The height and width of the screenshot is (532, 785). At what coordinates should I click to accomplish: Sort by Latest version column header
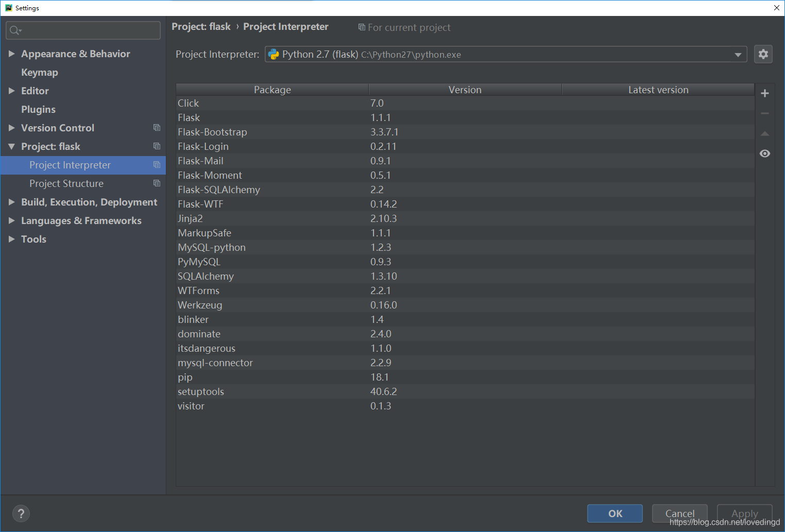[x=658, y=90]
